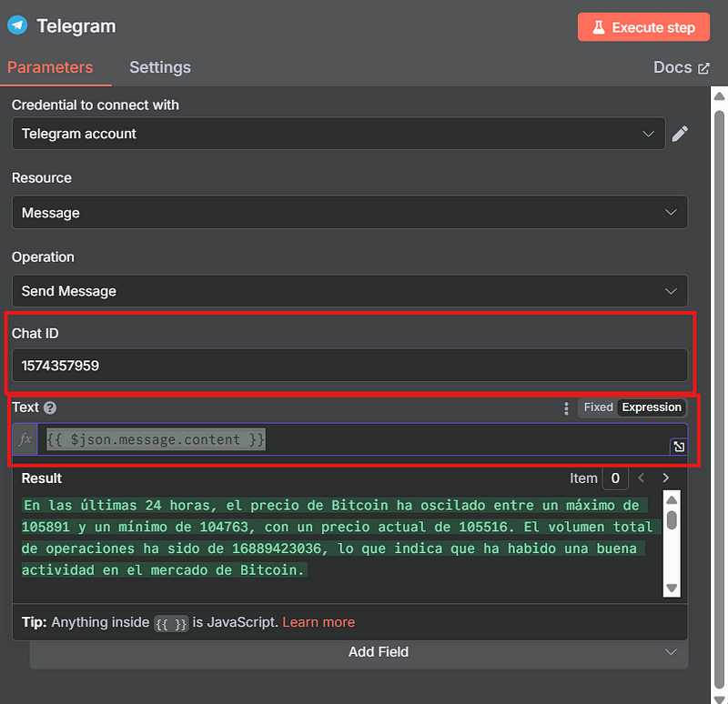Switch to the Parameters tab
This screenshot has width=728, height=704.
[50, 67]
